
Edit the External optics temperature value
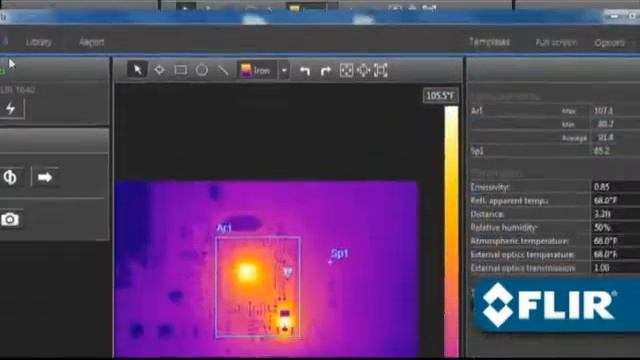pos(616,254)
